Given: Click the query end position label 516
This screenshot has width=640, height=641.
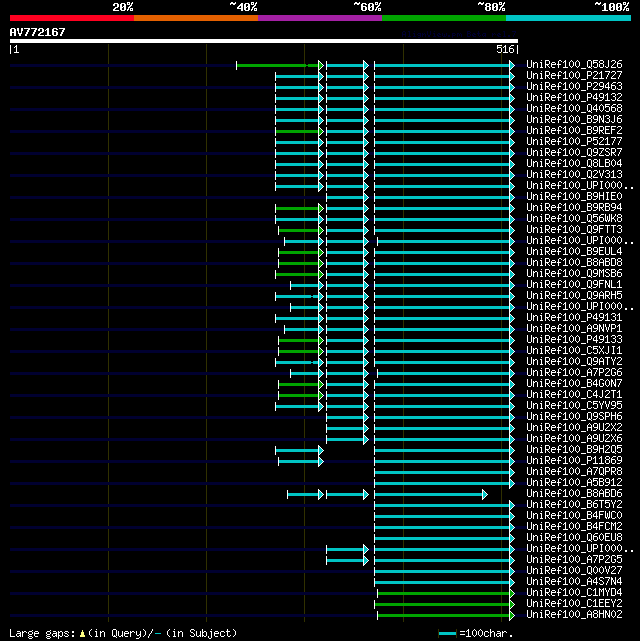Looking at the screenshot, I should [505, 49].
